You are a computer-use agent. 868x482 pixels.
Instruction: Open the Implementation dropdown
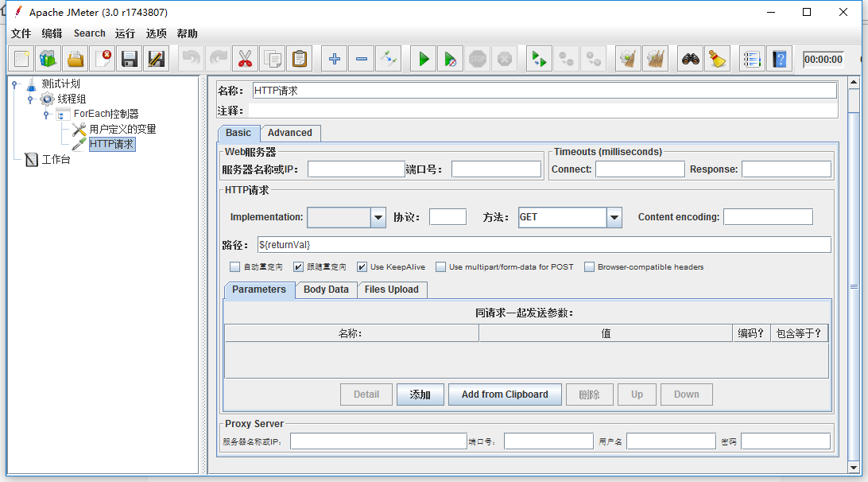pyautogui.click(x=378, y=217)
